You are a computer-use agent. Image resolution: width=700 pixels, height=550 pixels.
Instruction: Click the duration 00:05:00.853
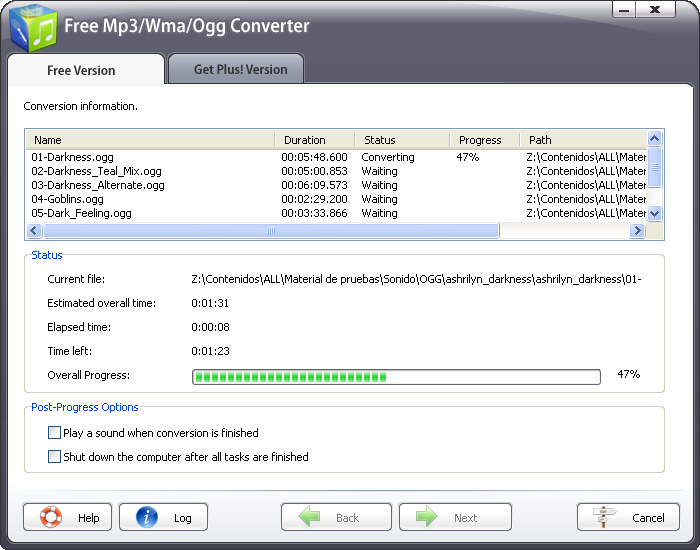coord(314,171)
